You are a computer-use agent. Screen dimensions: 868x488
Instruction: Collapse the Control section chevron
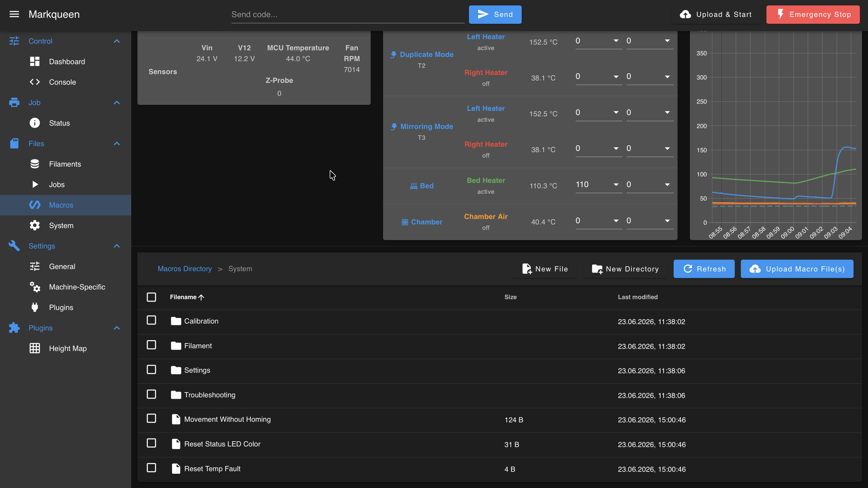117,41
